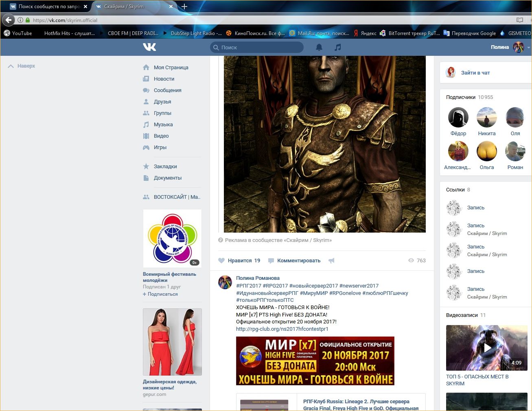The width and height of the screenshot is (532, 411).
Task: Open the music player note icon
Action: point(337,47)
